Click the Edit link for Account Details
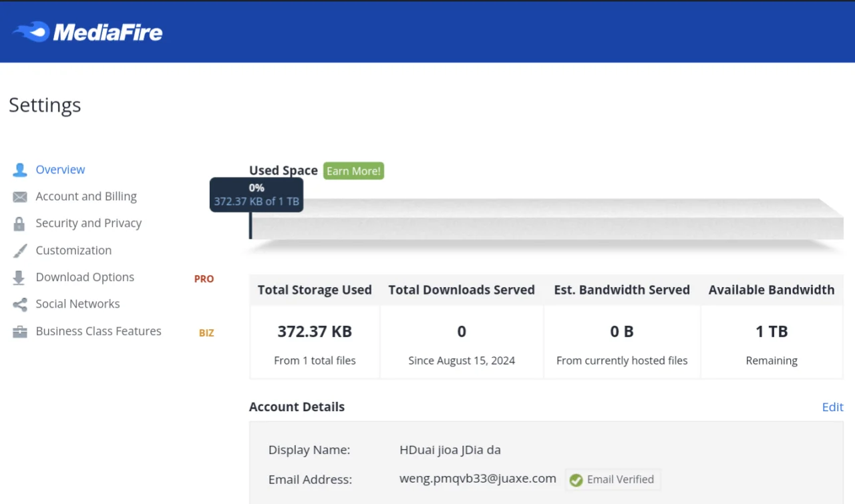This screenshot has height=504, width=855. coord(832,407)
